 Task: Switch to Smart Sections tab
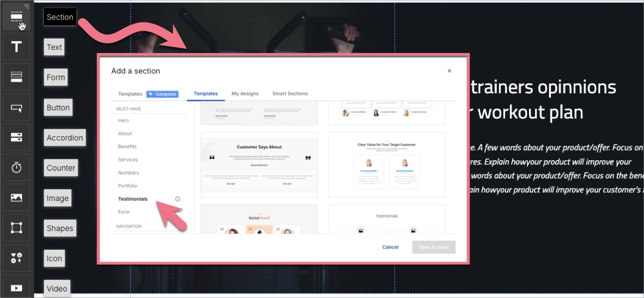[290, 94]
